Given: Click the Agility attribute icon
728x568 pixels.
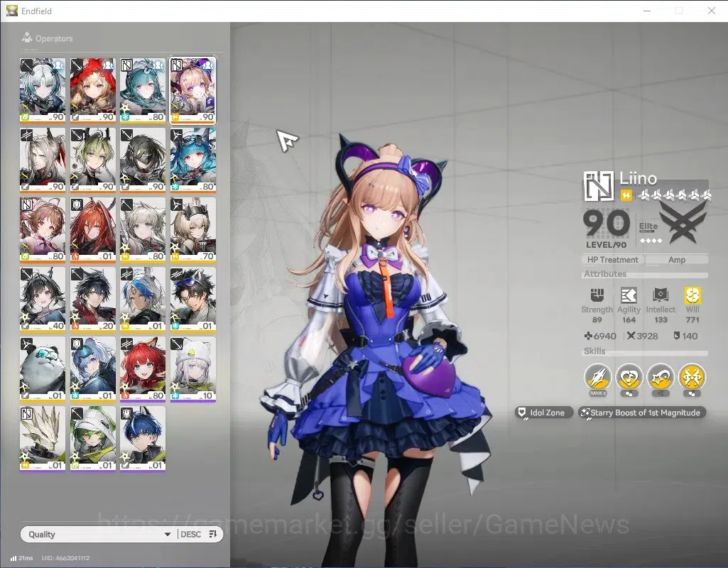Looking at the screenshot, I should coord(629,295).
